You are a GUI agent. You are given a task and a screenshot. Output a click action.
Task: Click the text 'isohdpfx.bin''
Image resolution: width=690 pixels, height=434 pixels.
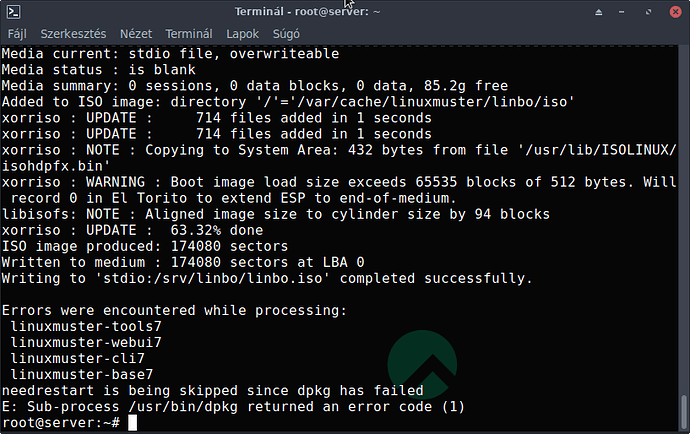click(56, 166)
